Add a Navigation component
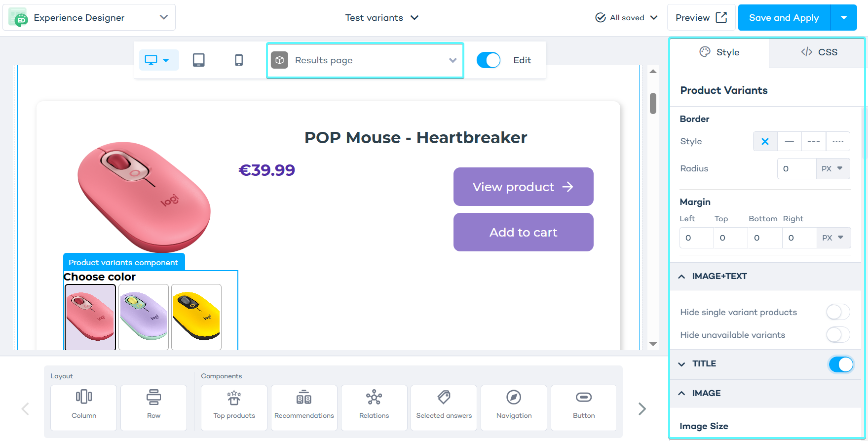This screenshot has width=868, height=441. [x=514, y=407]
